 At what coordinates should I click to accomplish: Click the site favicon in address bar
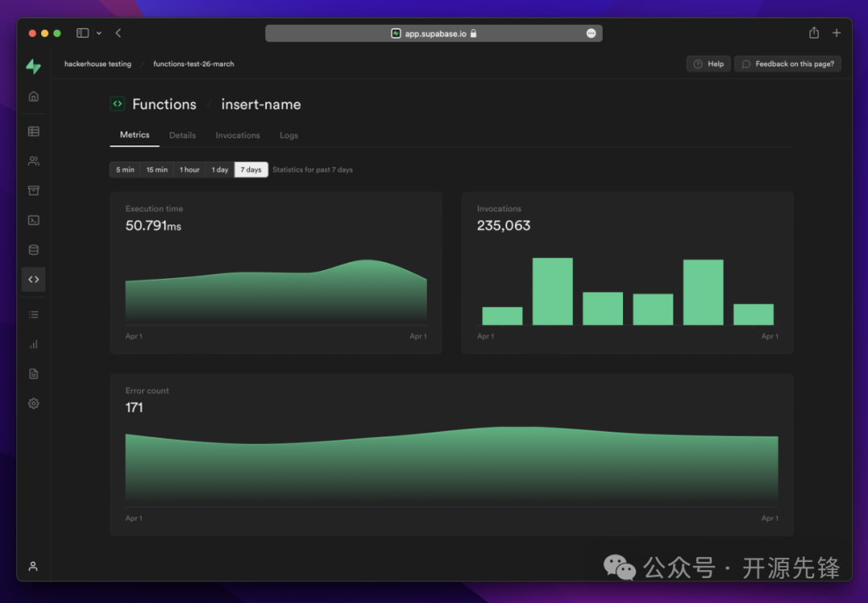click(395, 34)
